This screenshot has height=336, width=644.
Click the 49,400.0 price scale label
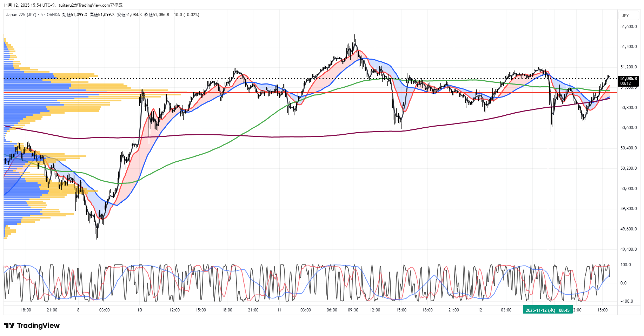[x=628, y=249]
